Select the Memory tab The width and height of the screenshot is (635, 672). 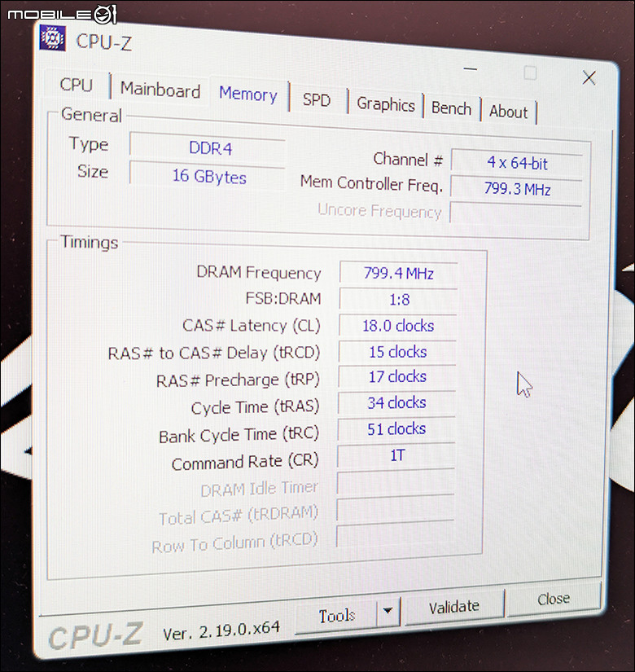pos(248,94)
